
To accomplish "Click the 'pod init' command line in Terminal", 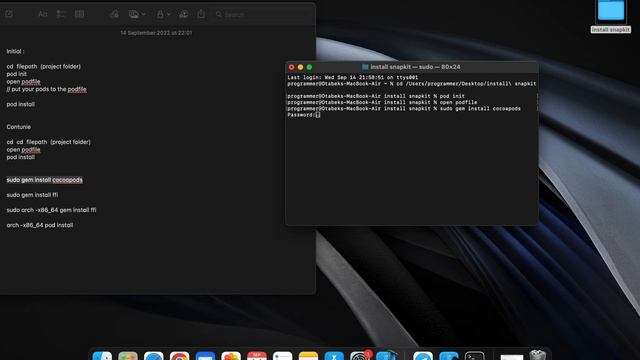I will [x=376, y=96].
